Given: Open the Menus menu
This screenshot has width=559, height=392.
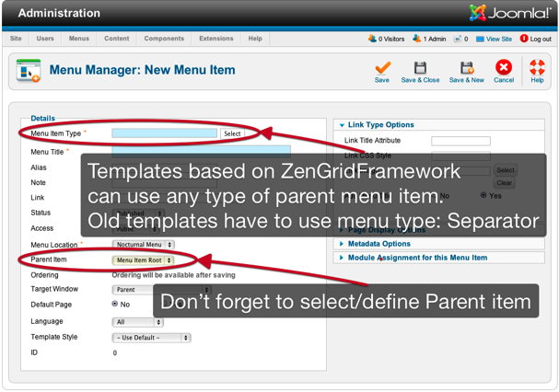Looking at the screenshot, I should pos(79,39).
